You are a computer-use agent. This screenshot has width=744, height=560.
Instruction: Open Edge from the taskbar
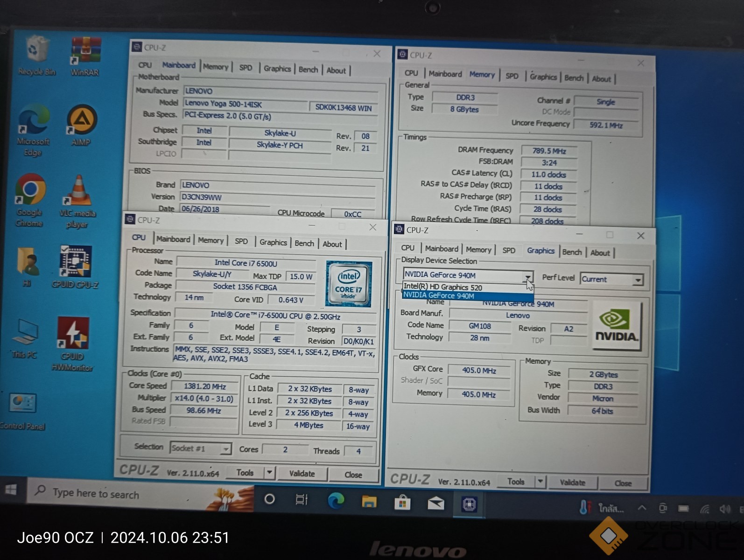point(336,500)
